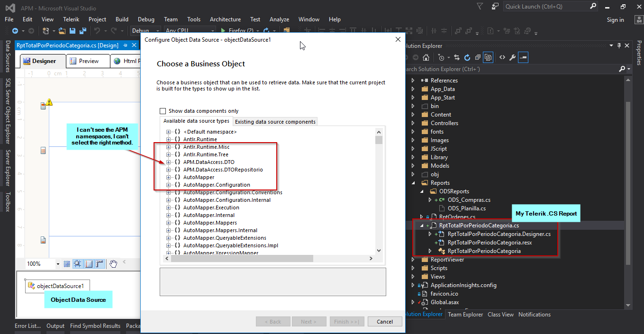Image resolution: width=644 pixels, height=334 pixels.
Task: Click the Pending Changes Filter clock icon
Action: pyautogui.click(x=442, y=58)
